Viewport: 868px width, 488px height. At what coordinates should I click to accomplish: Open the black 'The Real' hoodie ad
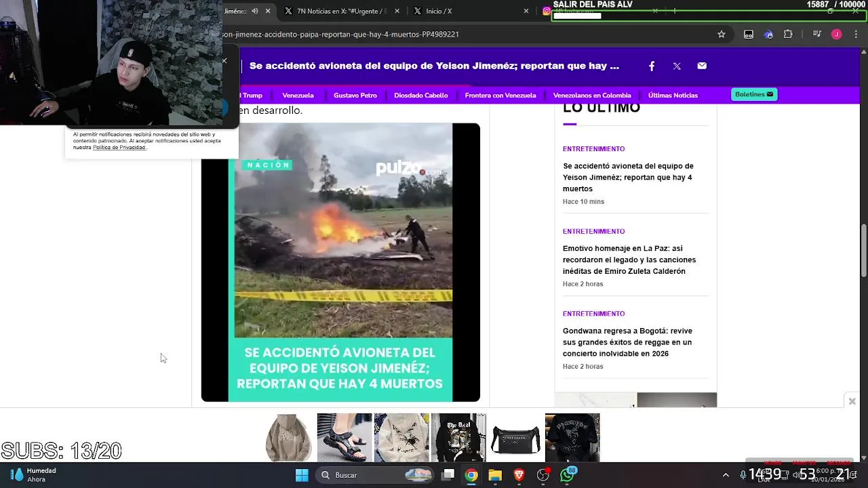pos(458,438)
